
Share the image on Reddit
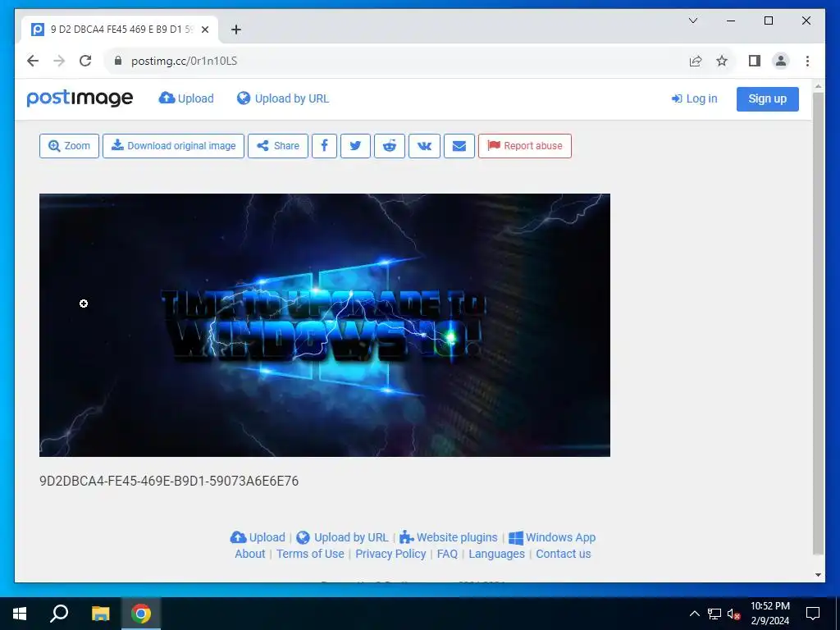[390, 146]
